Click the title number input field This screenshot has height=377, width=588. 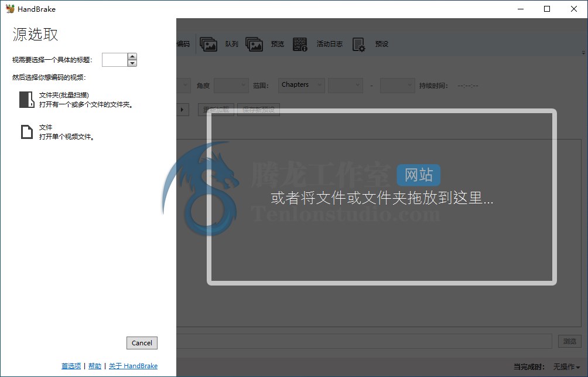click(115, 60)
